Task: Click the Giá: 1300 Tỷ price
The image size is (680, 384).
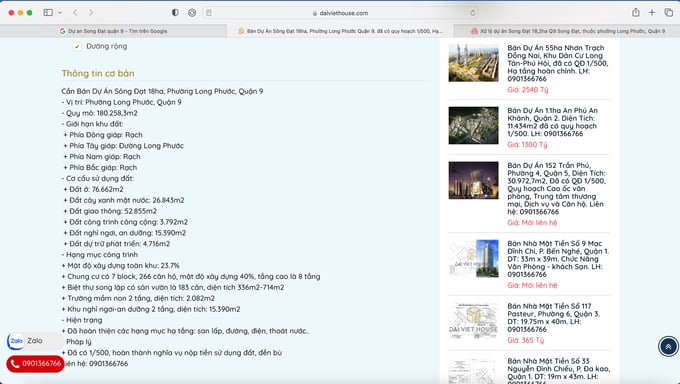Action: [x=527, y=144]
